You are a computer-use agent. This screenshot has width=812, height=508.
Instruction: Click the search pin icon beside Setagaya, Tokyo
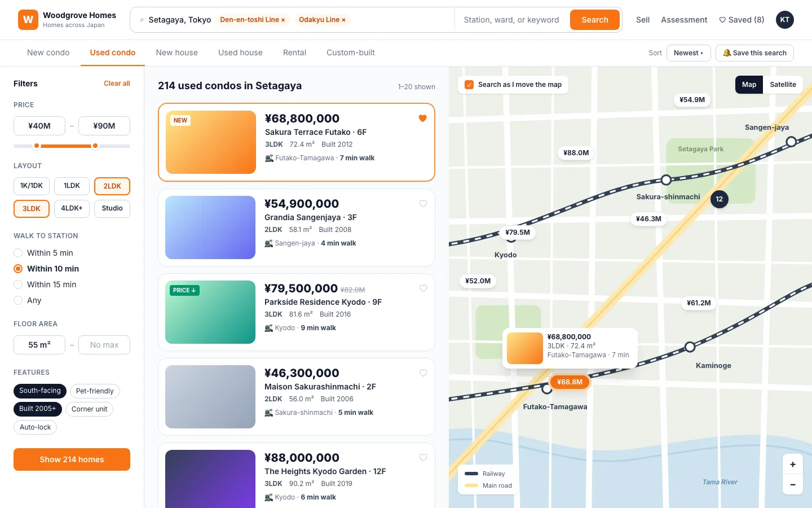click(142, 20)
